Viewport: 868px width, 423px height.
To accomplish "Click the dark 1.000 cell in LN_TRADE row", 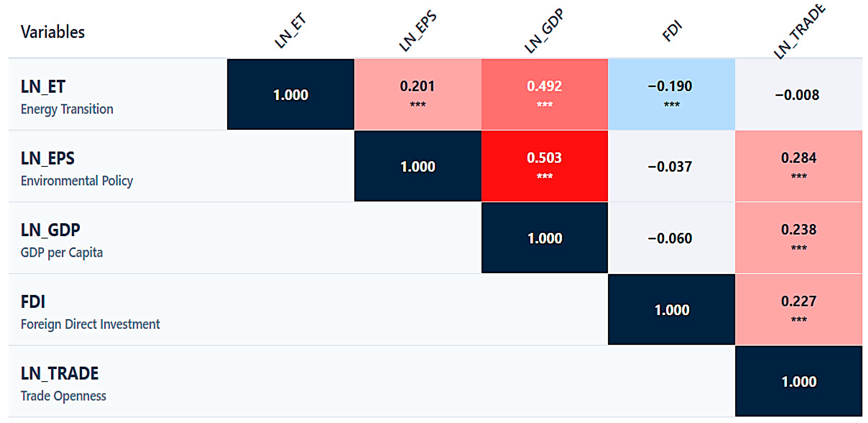I will point(799,381).
